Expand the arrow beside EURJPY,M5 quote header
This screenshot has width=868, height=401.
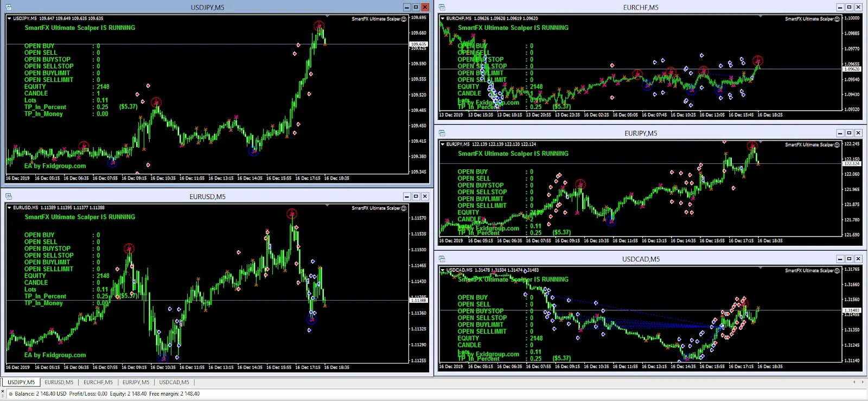click(443, 144)
